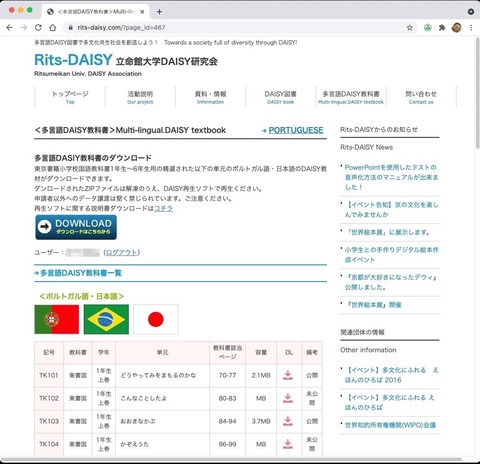Image resolution: width=480 pixels, height=464 pixels.
Task: Click the Brazil flag image
Action: point(106,319)
